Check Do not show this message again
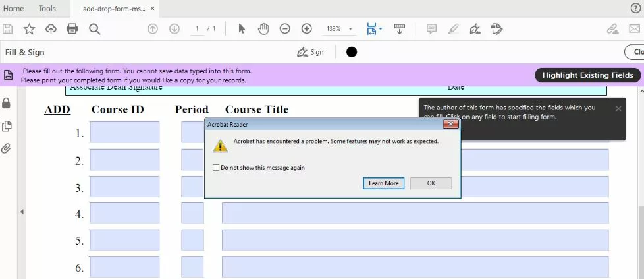 click(x=216, y=168)
